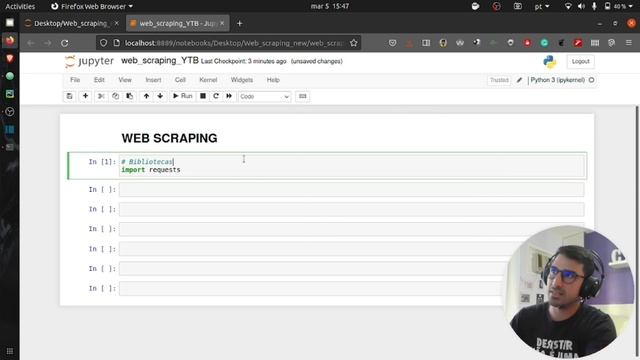Reload the page in Firefox
The image size is (640, 360).
click(64, 43)
